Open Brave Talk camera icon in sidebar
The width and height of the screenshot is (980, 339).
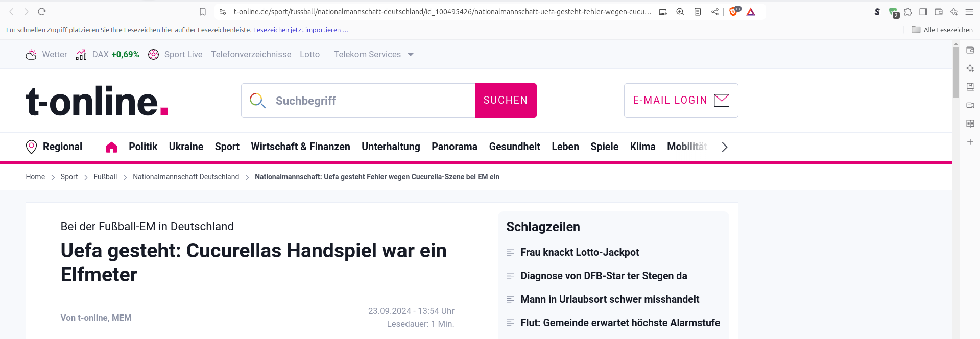pyautogui.click(x=970, y=105)
